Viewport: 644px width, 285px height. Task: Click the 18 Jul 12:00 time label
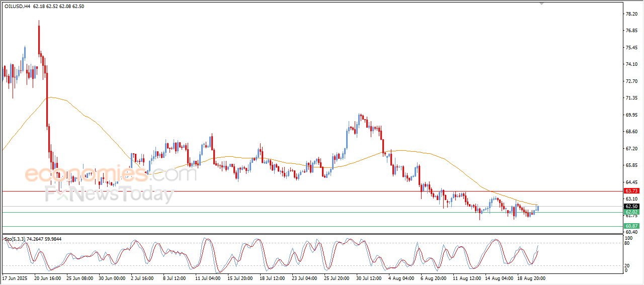pyautogui.click(x=273, y=278)
